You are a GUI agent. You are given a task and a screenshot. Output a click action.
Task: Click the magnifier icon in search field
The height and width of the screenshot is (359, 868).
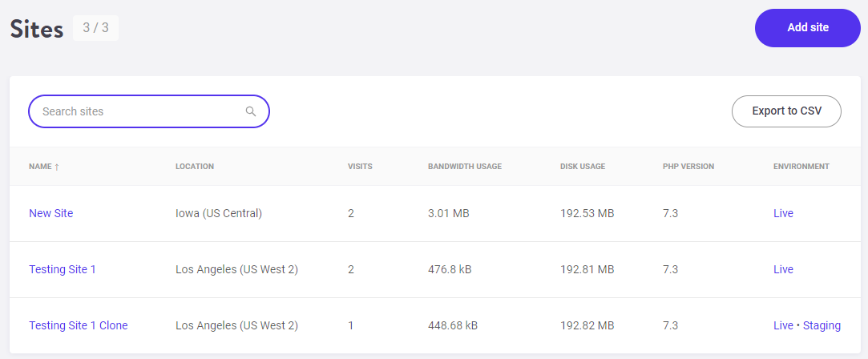[x=251, y=111]
